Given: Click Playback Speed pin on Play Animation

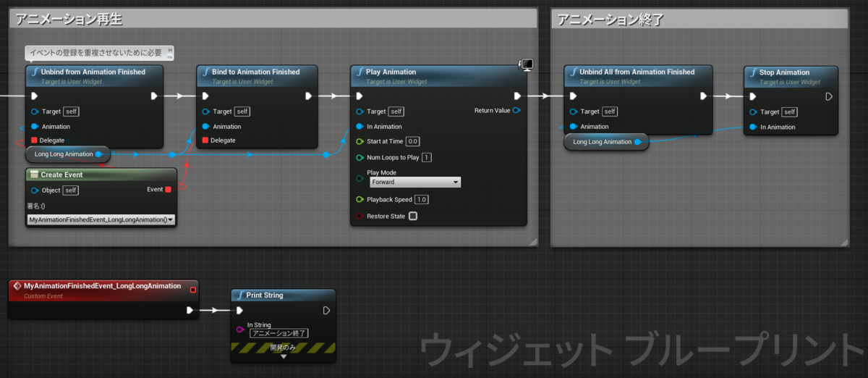Looking at the screenshot, I should 359,199.
